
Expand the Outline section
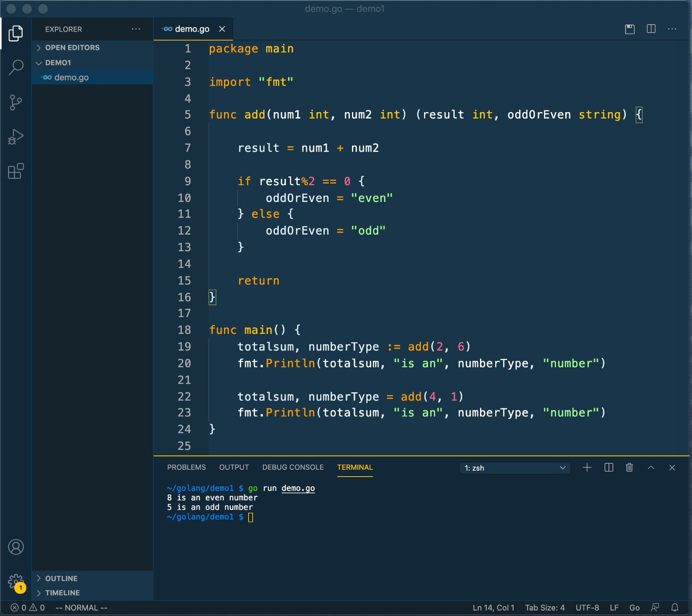point(92,578)
